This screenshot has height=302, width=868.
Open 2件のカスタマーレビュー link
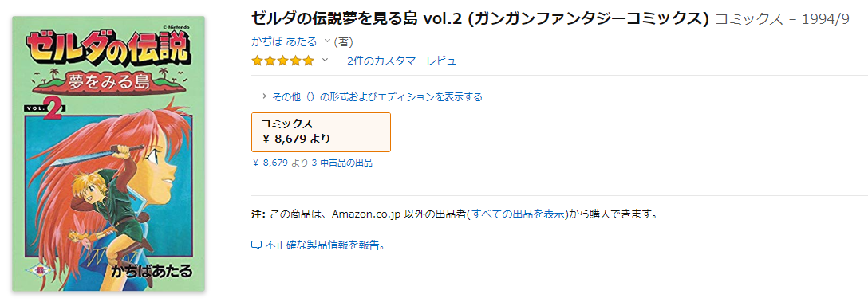pyautogui.click(x=407, y=61)
